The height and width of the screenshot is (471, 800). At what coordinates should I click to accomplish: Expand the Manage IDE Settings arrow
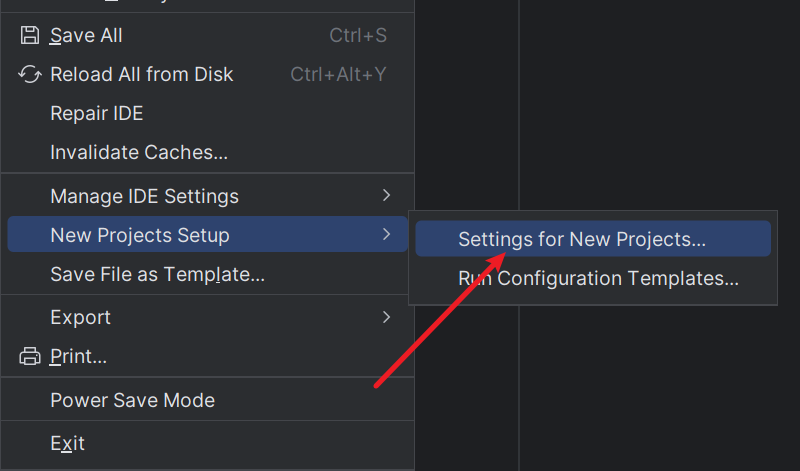(386, 196)
